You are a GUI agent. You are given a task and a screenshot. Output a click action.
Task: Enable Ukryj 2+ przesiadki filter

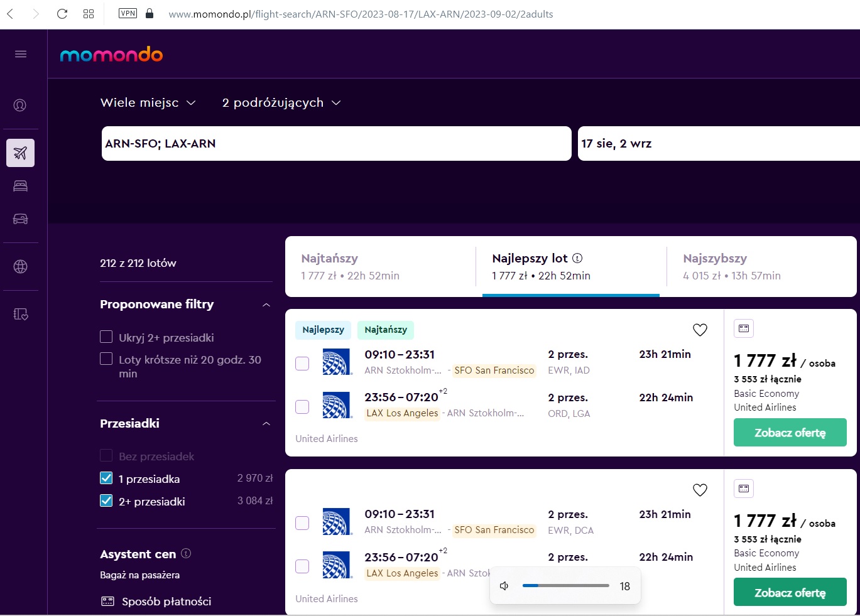coord(106,337)
